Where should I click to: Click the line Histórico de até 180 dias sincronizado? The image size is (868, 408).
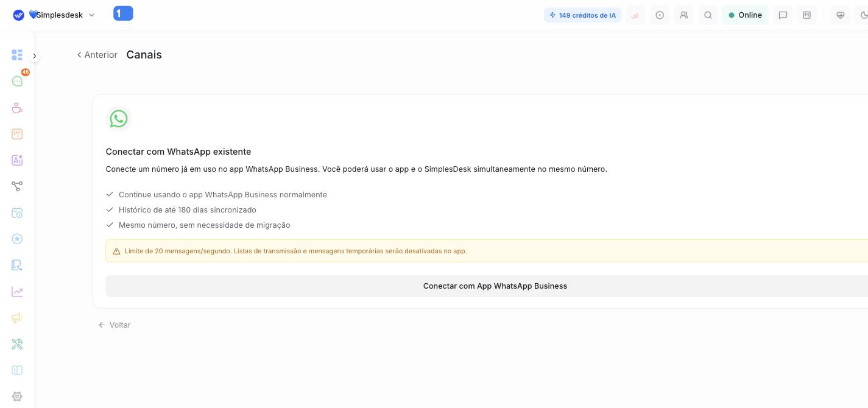click(x=188, y=210)
